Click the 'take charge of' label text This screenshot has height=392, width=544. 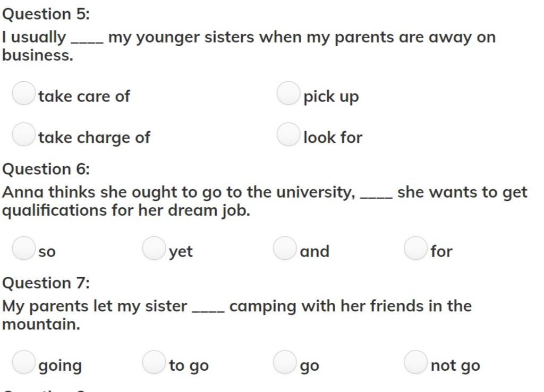coord(95,138)
